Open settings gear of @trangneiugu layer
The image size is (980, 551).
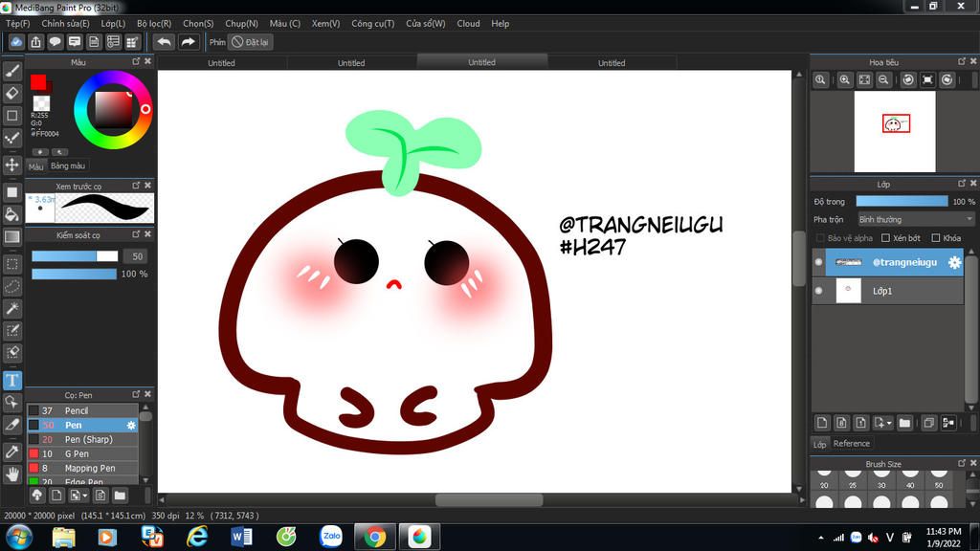click(954, 262)
